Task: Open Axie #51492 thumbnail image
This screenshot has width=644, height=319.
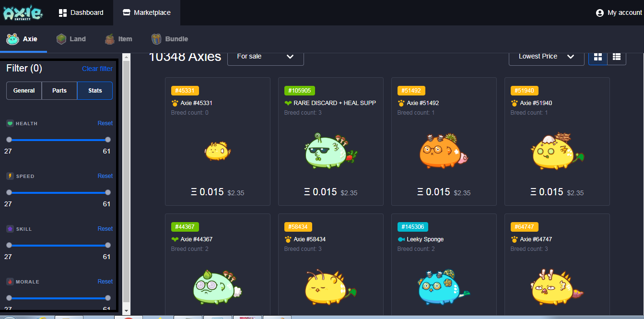Action: point(444,150)
